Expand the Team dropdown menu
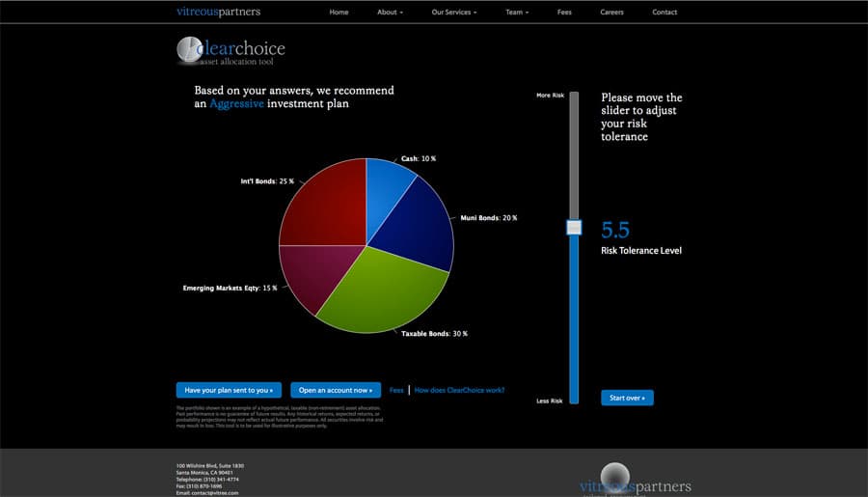 pyautogui.click(x=517, y=13)
